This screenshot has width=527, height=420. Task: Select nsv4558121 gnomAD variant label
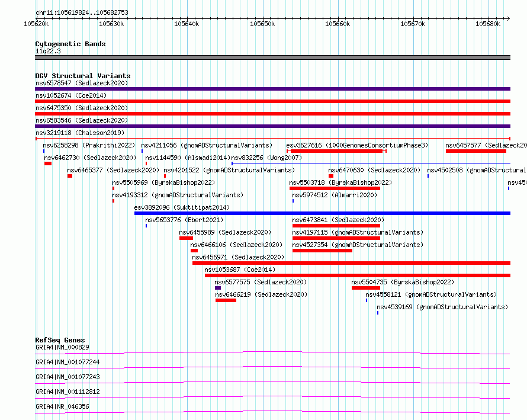pyautogui.click(x=431, y=294)
